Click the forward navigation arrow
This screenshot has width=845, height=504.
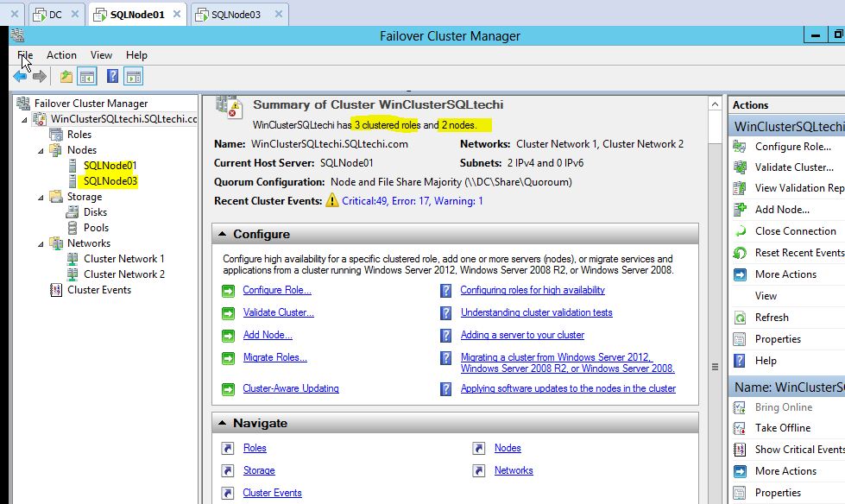39,76
